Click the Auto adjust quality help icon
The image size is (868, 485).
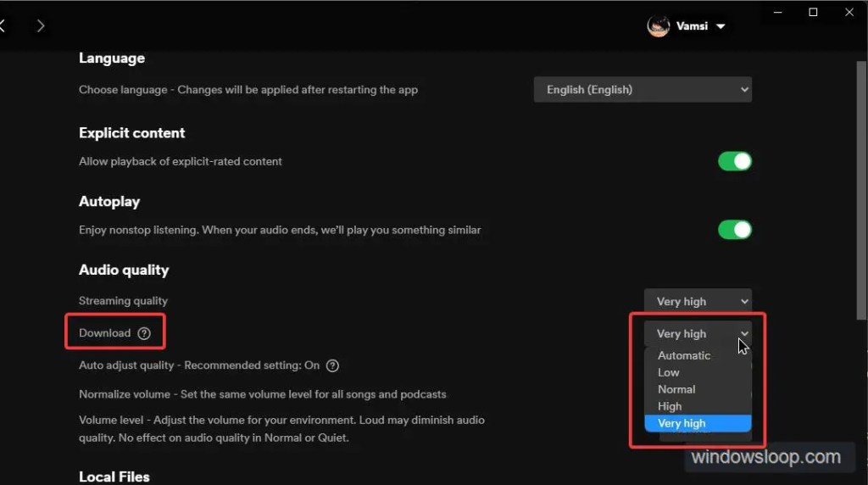coord(332,365)
